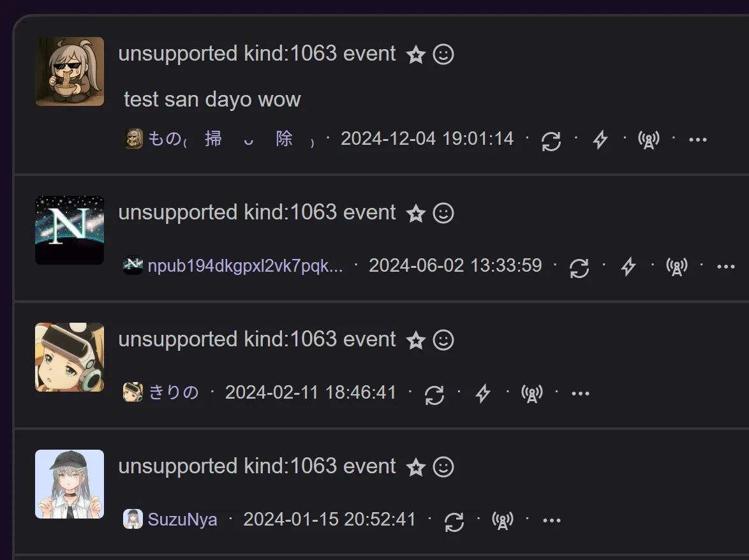Repost the 2024-06-02 event

coord(579,267)
